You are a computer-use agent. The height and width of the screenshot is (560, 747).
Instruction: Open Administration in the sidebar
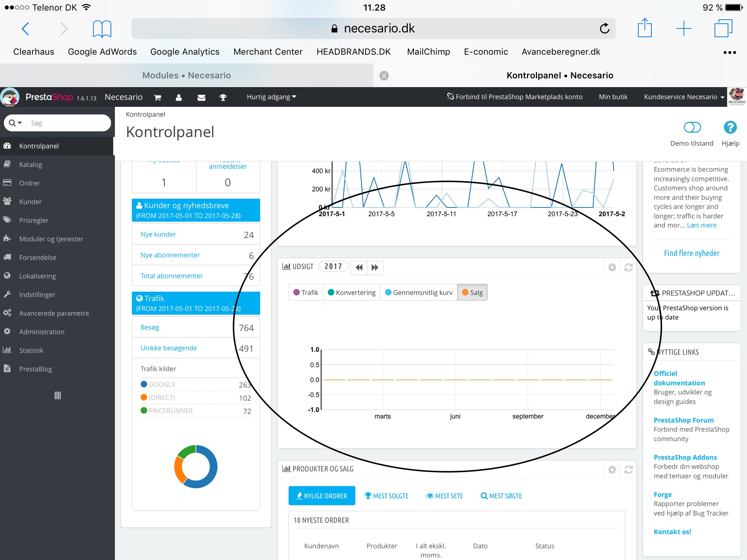[x=57, y=332]
